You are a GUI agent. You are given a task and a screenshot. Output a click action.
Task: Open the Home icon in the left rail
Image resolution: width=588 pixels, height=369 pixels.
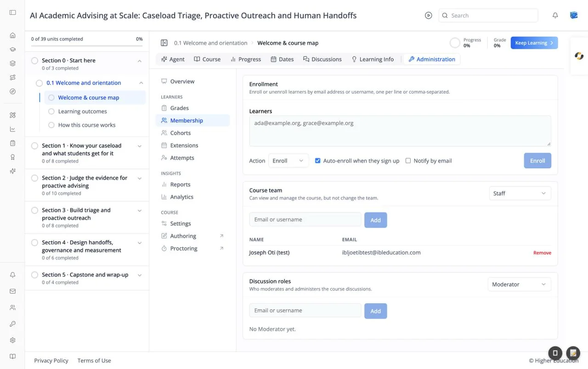click(12, 35)
